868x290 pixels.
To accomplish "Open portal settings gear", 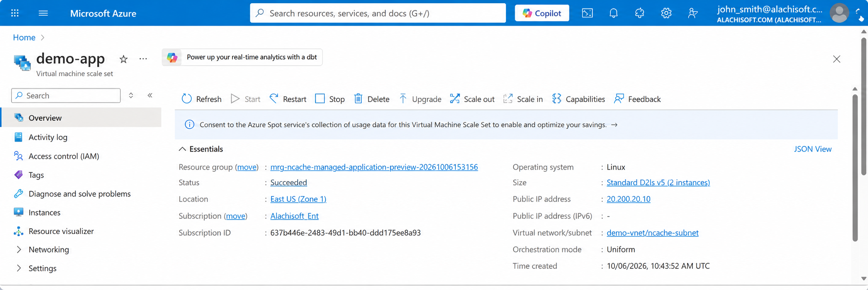I will tap(666, 13).
